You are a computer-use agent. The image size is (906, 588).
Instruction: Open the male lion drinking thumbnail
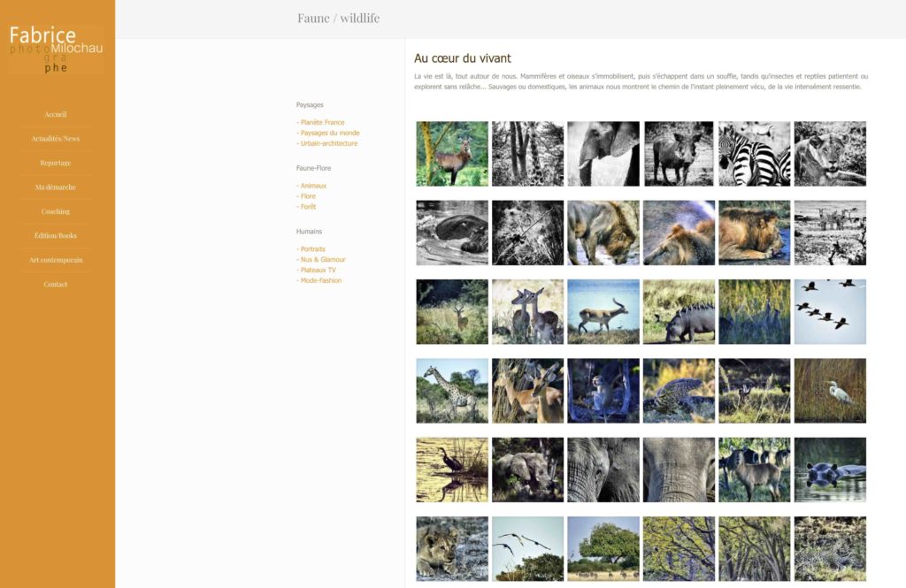tap(603, 233)
